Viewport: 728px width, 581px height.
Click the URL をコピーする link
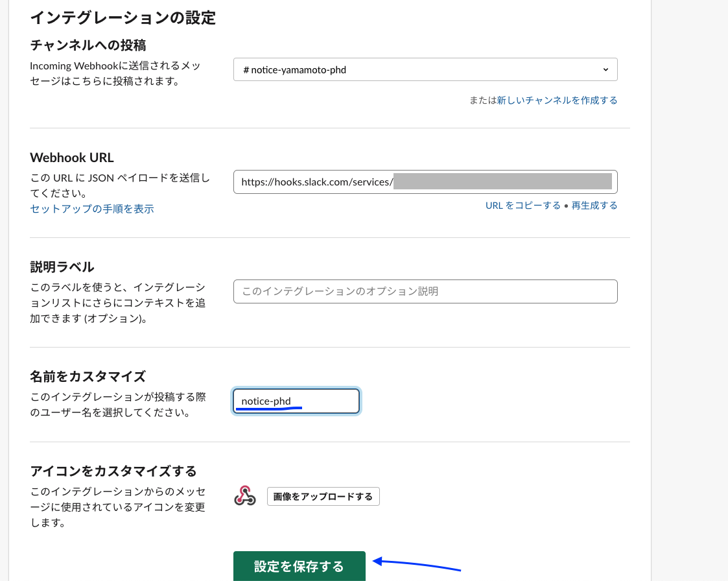523,206
